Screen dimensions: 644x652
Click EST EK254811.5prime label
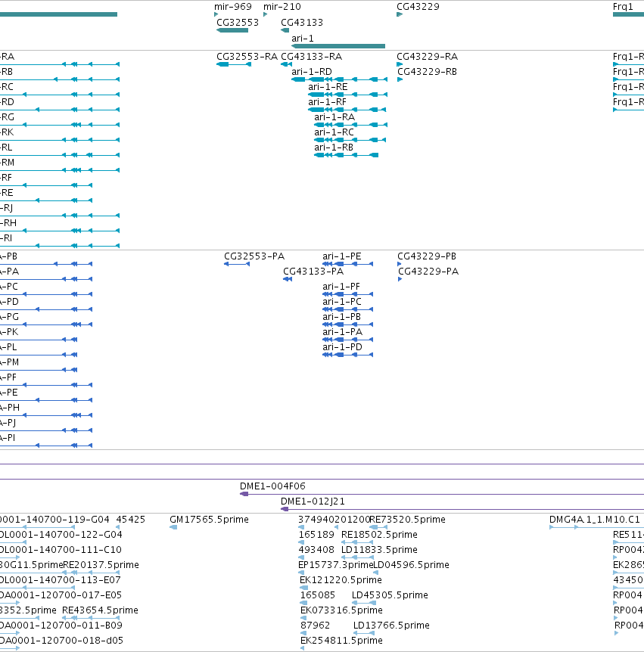[x=341, y=641]
